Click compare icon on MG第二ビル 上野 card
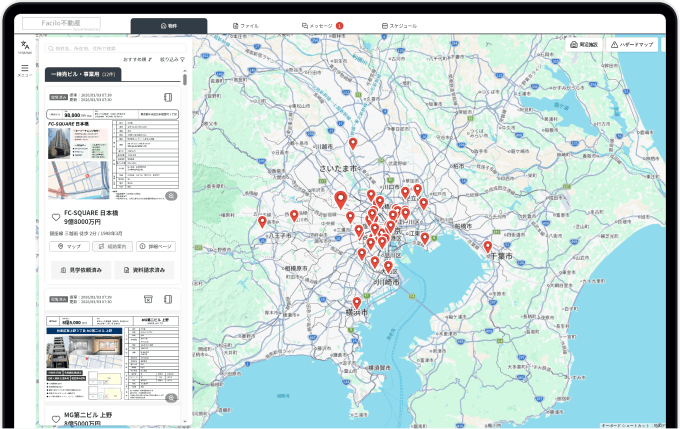The image size is (680, 429). 168,299
